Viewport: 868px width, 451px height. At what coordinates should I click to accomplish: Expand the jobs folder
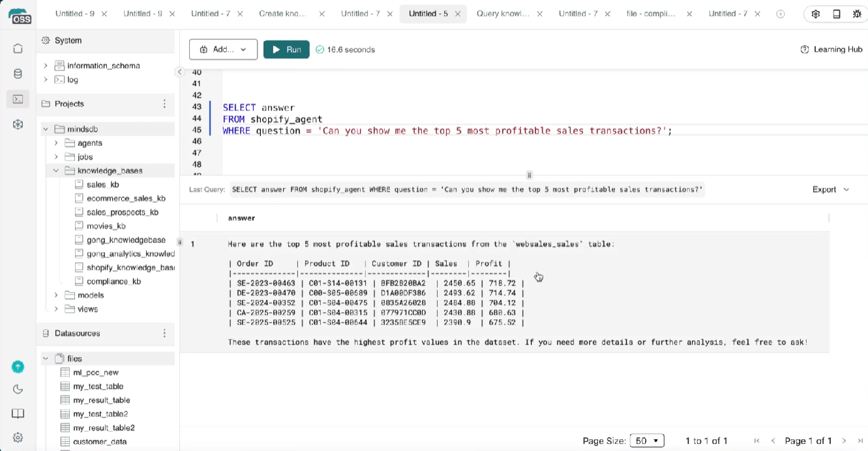pos(56,156)
